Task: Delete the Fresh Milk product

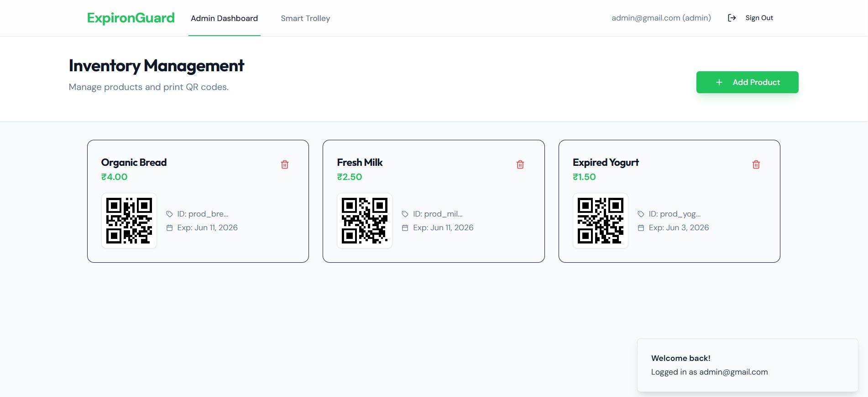Action: click(x=520, y=164)
